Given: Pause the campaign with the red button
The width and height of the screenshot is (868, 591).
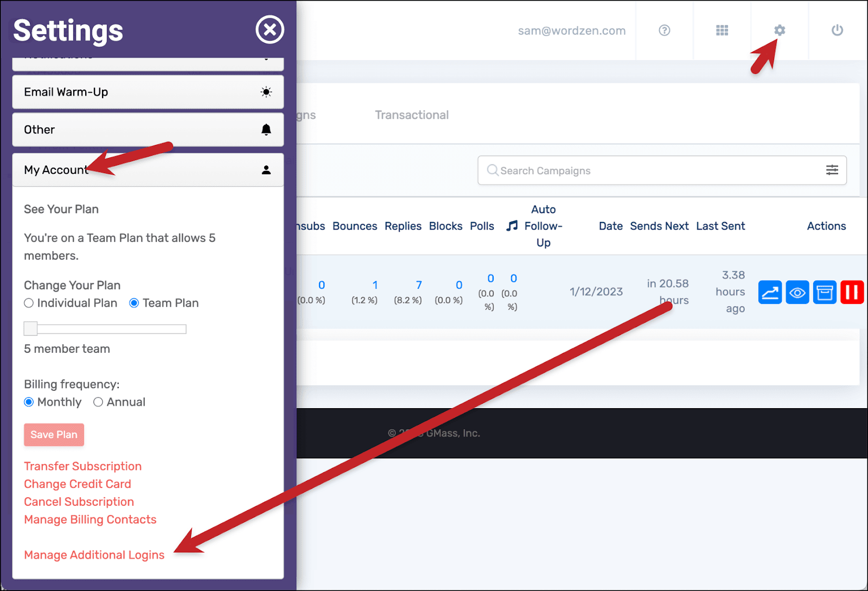Looking at the screenshot, I should pos(852,293).
